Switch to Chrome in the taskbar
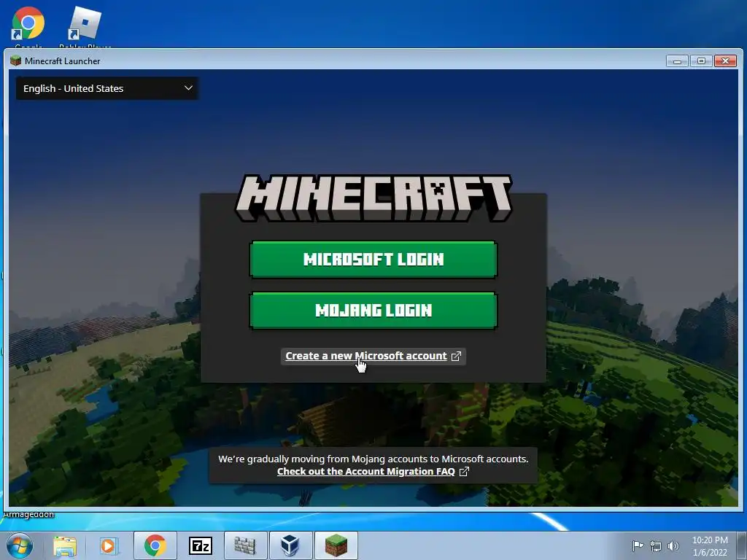 pos(155,545)
